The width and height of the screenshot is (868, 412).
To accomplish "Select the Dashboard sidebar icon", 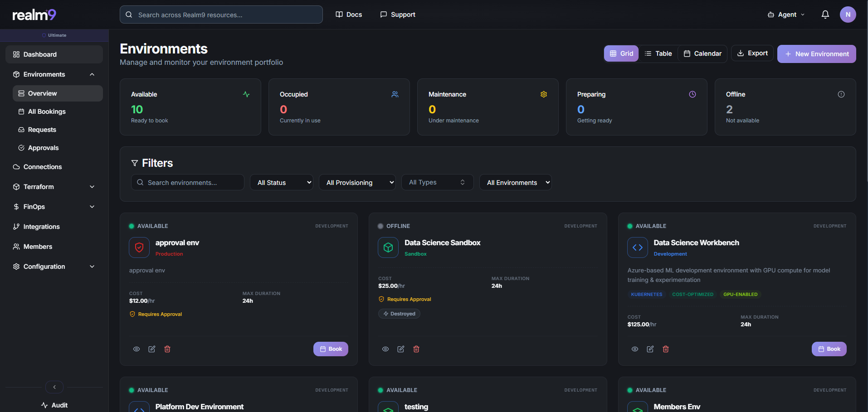I will (x=15, y=54).
